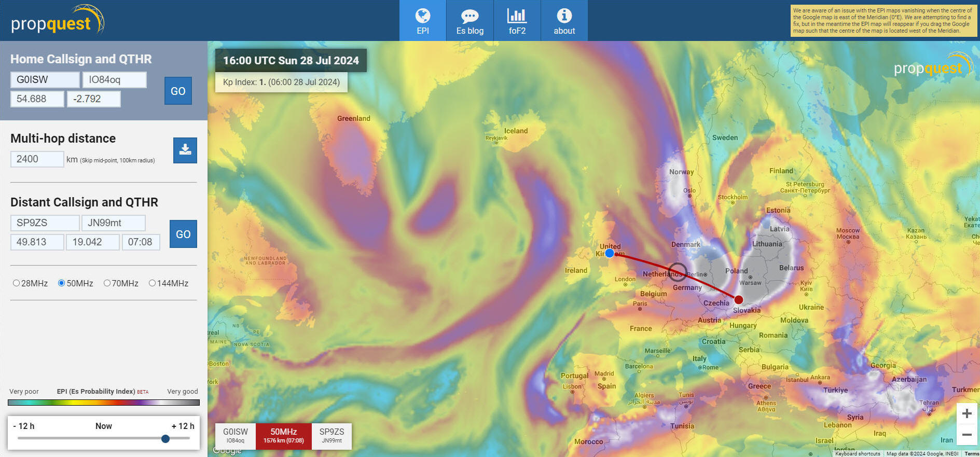Click the time slider handle

(x=165, y=439)
